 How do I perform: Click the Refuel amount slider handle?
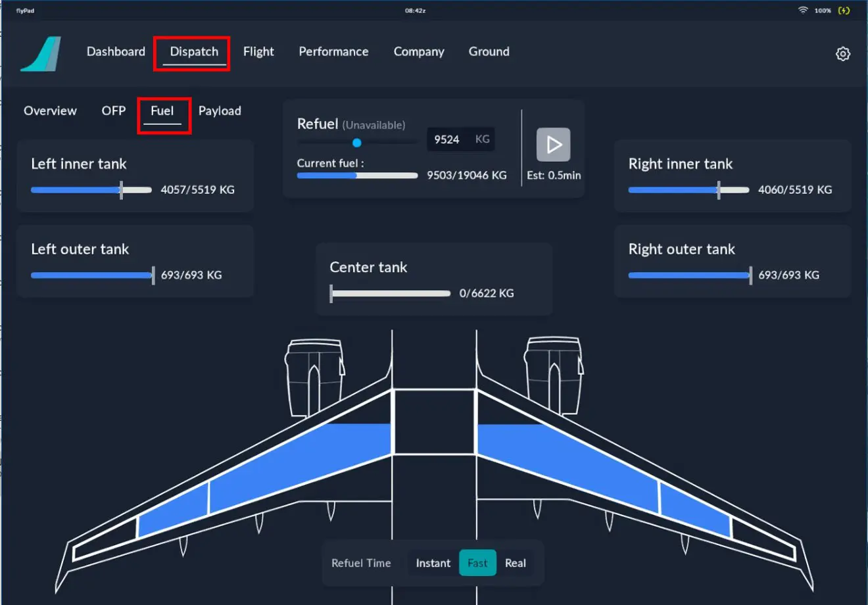click(356, 143)
